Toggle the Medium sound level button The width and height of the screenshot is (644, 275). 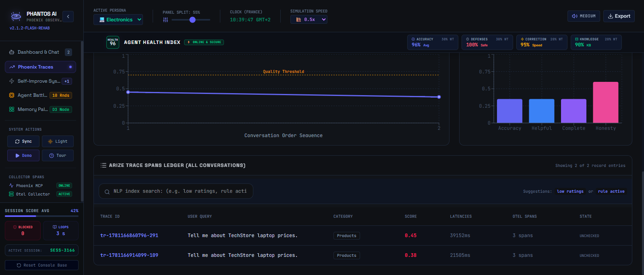coord(584,16)
